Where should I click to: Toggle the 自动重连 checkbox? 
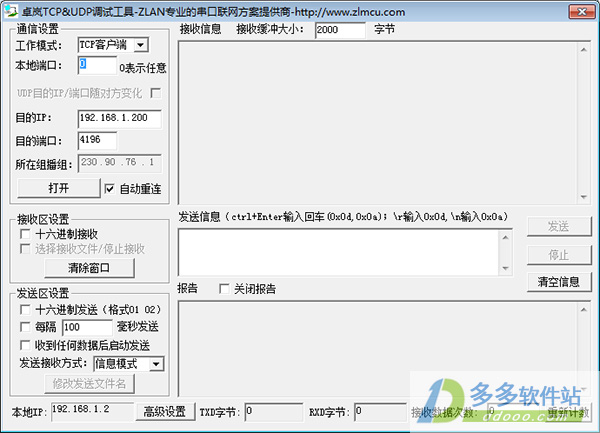109,189
